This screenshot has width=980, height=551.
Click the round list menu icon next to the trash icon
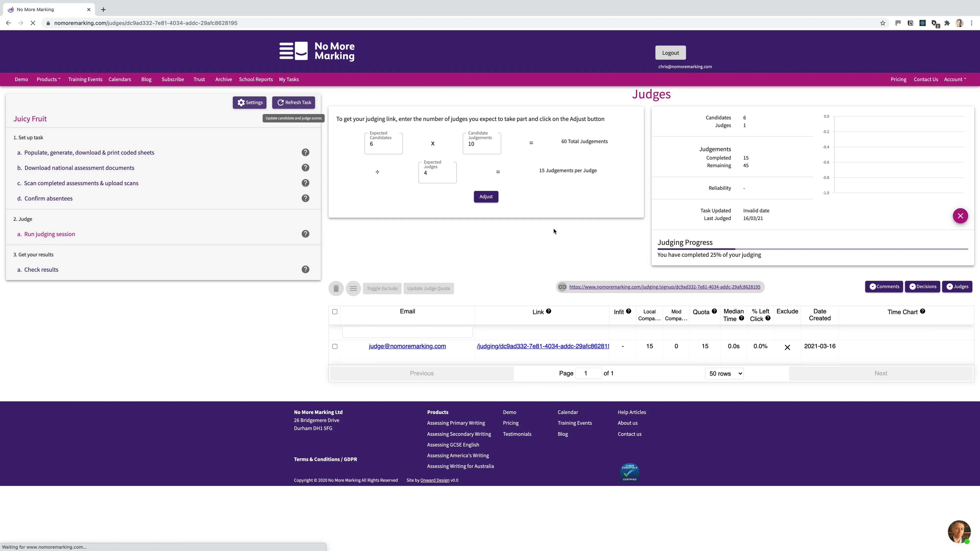click(353, 288)
